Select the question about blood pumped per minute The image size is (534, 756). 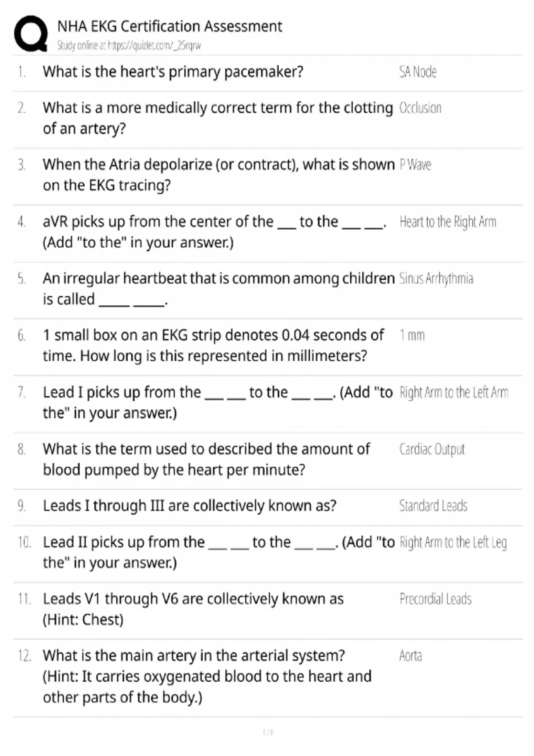(206, 459)
